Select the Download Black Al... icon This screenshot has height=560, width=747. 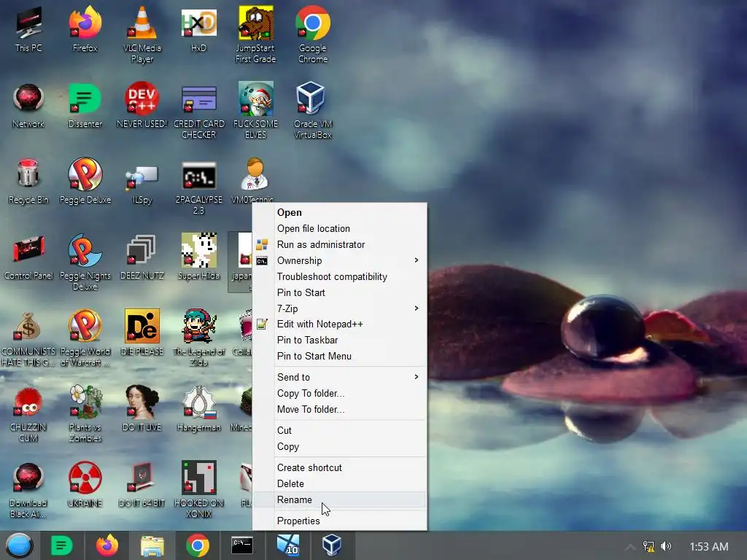click(28, 489)
